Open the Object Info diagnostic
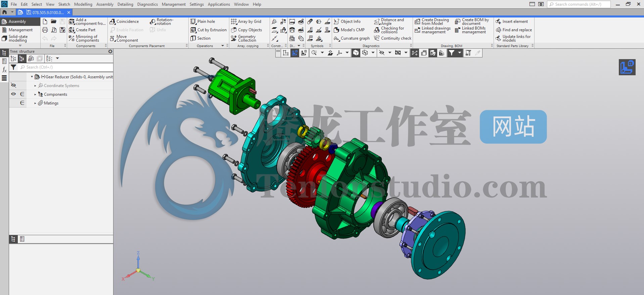This screenshot has width=644, height=295. (347, 22)
